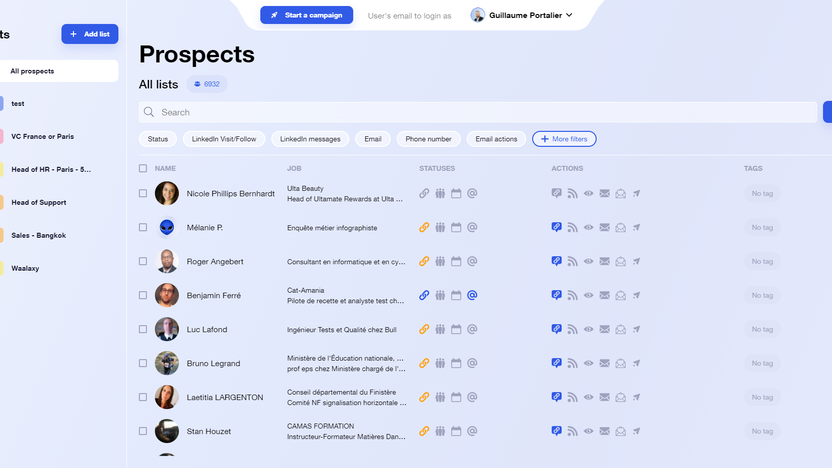Open the No tag selector for Mélanie P.

click(762, 228)
